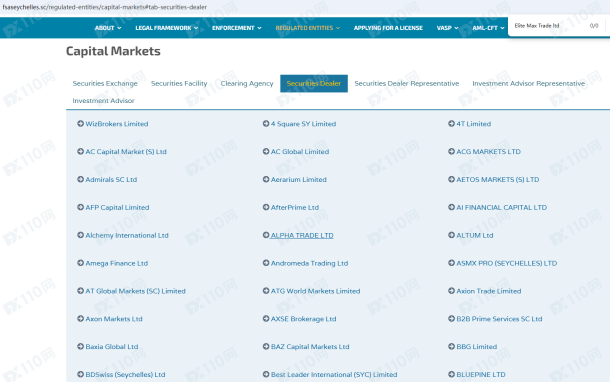Select the Securities Dealer tab

point(314,83)
